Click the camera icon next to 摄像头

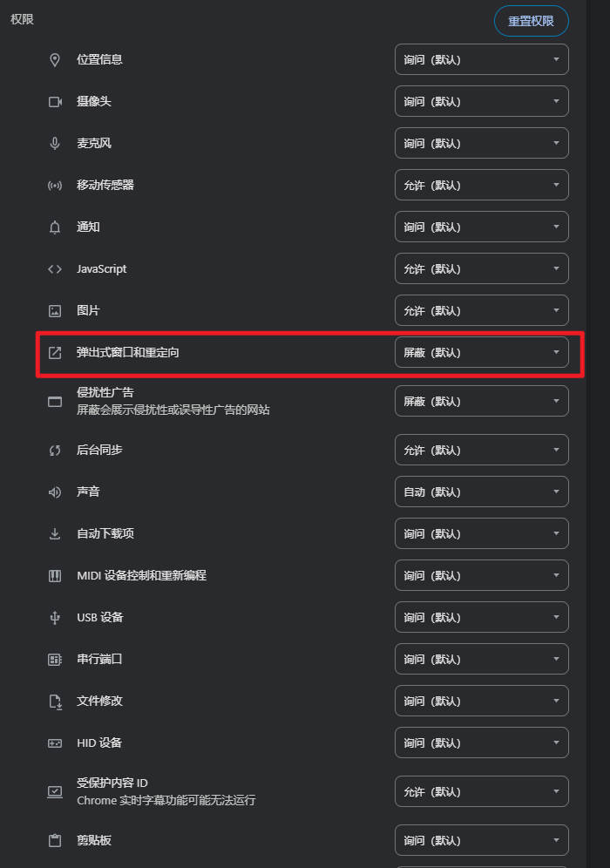tap(54, 101)
